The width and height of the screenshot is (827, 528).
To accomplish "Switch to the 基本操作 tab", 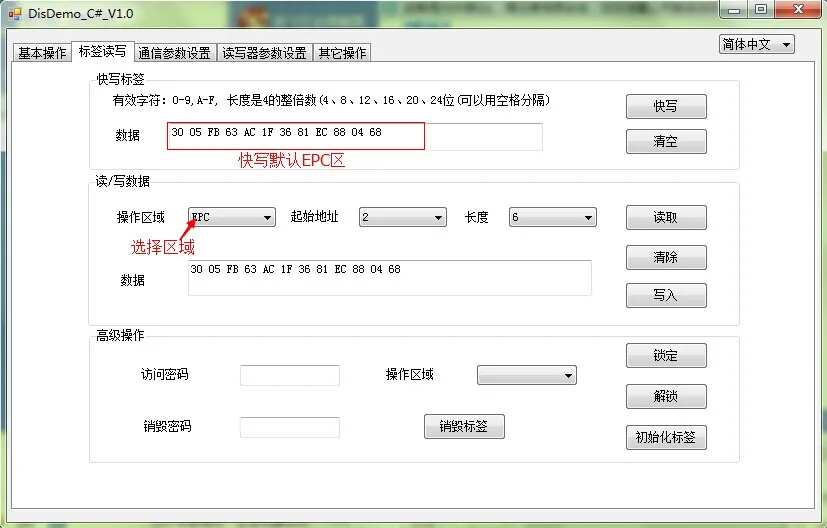I will tap(42, 53).
